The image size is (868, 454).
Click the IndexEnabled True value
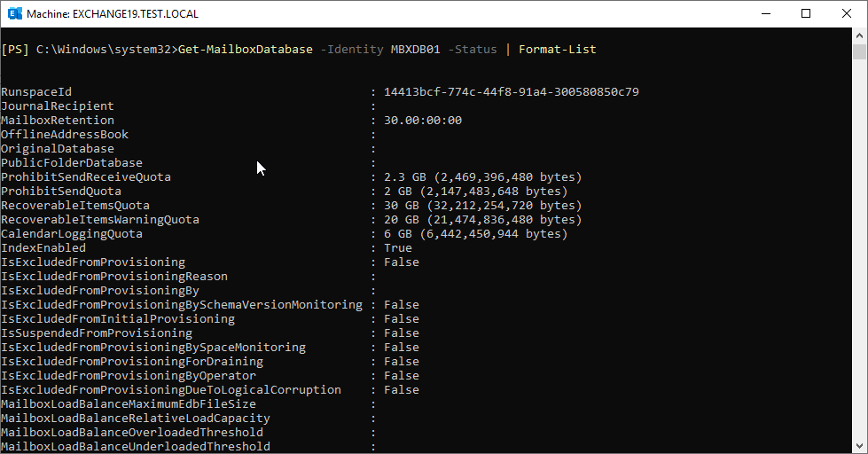point(398,248)
